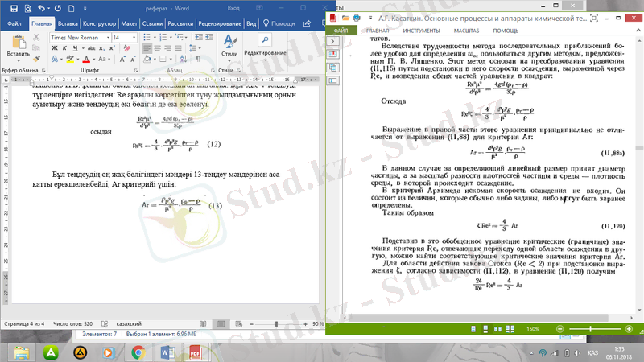Screen dimensions: 644x362
Task: Apply the yellow text highlight color
Action: [70, 60]
